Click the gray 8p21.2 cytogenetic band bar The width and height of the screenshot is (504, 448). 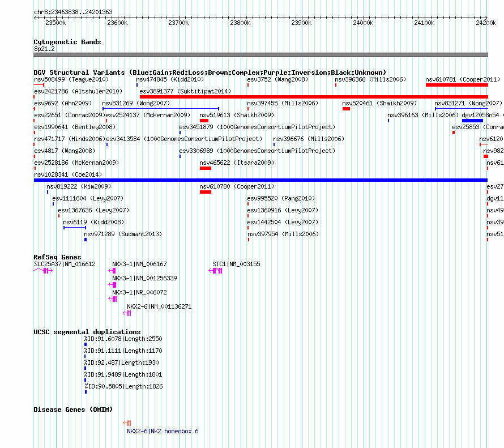point(260,55)
